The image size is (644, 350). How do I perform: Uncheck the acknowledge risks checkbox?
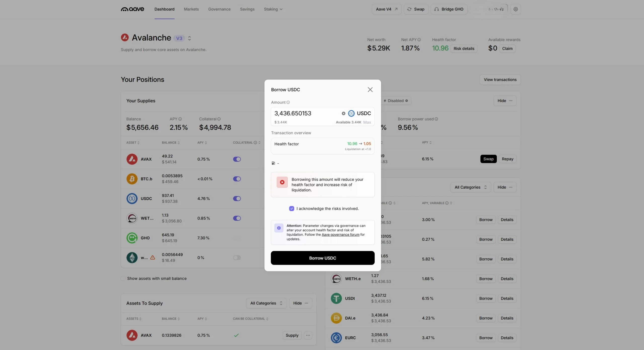(x=292, y=208)
